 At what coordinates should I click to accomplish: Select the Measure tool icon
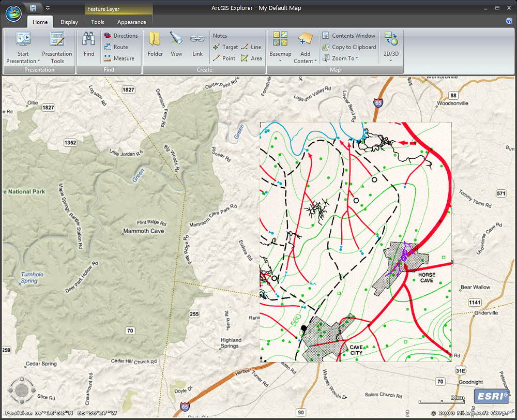click(107, 58)
